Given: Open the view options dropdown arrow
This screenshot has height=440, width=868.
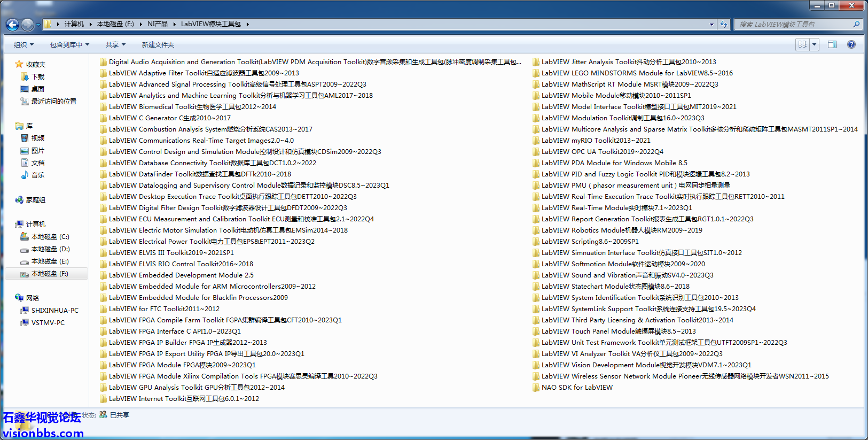Looking at the screenshot, I should tap(815, 44).
